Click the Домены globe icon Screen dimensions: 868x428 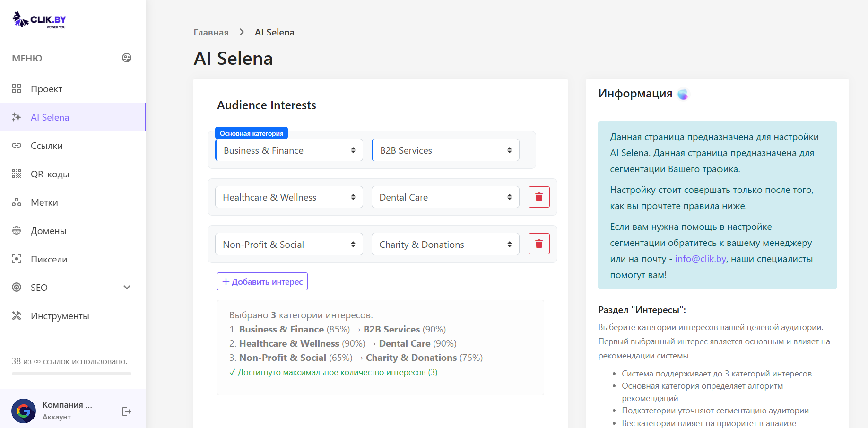point(17,231)
